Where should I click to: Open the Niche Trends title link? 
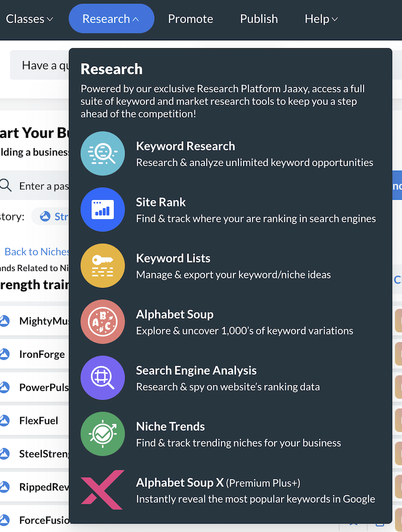tap(170, 427)
